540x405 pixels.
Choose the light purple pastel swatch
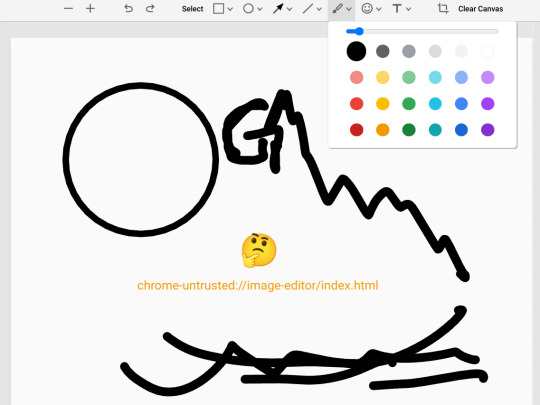coord(488,77)
